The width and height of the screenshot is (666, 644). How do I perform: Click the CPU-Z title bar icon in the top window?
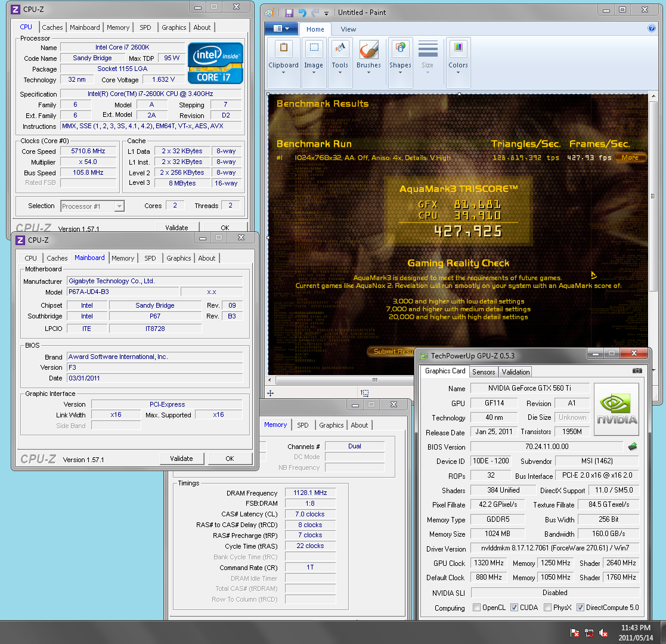point(16,10)
